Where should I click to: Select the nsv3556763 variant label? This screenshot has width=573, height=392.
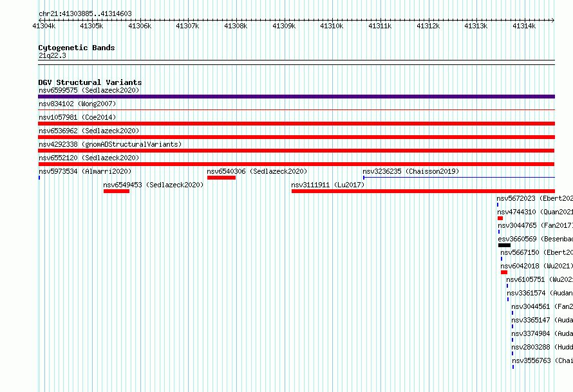coord(543,360)
